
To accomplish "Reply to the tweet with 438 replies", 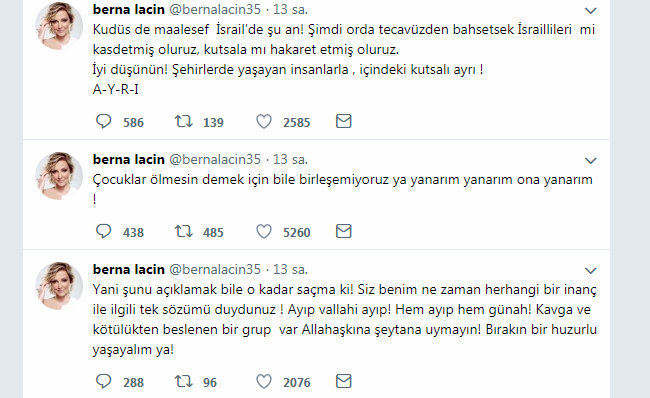I will pyautogui.click(x=103, y=231).
